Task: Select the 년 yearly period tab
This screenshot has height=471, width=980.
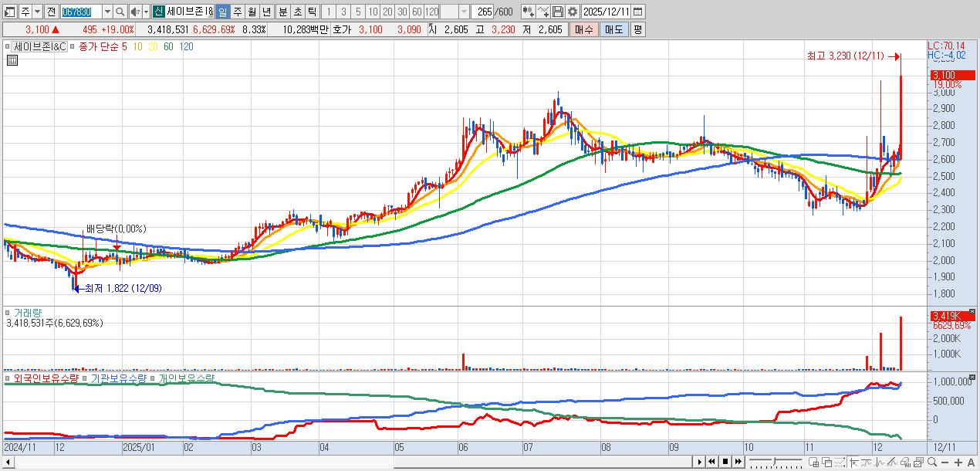Action: (x=266, y=12)
